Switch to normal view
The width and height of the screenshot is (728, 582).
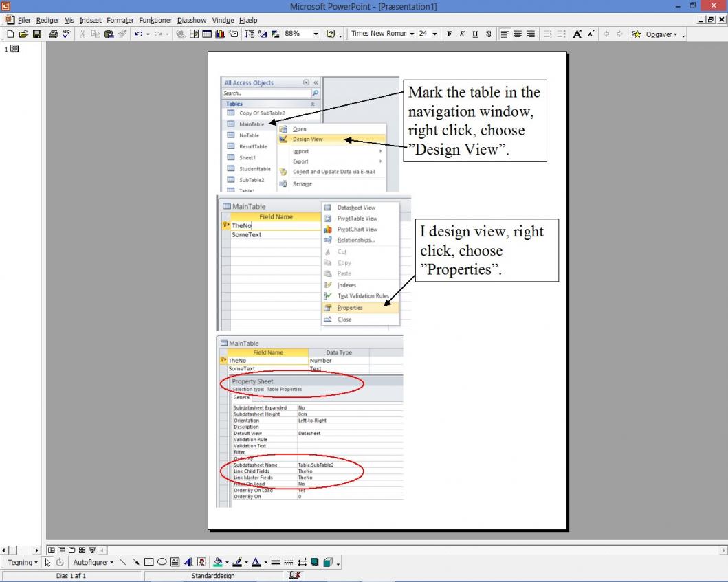(x=51, y=550)
